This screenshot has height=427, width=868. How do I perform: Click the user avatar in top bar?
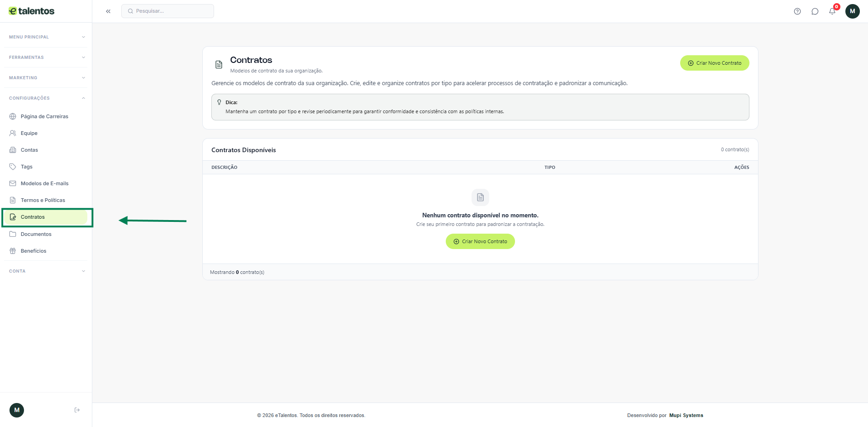coord(852,11)
